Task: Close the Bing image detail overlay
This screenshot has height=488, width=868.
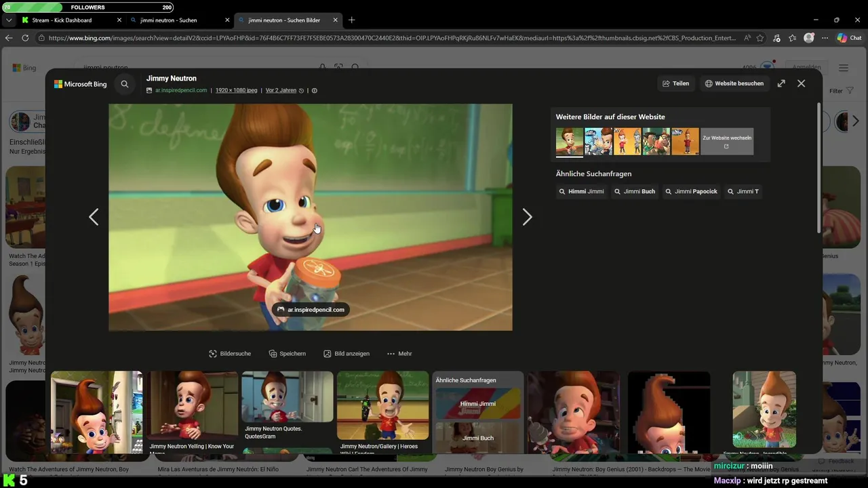Action: click(x=802, y=83)
